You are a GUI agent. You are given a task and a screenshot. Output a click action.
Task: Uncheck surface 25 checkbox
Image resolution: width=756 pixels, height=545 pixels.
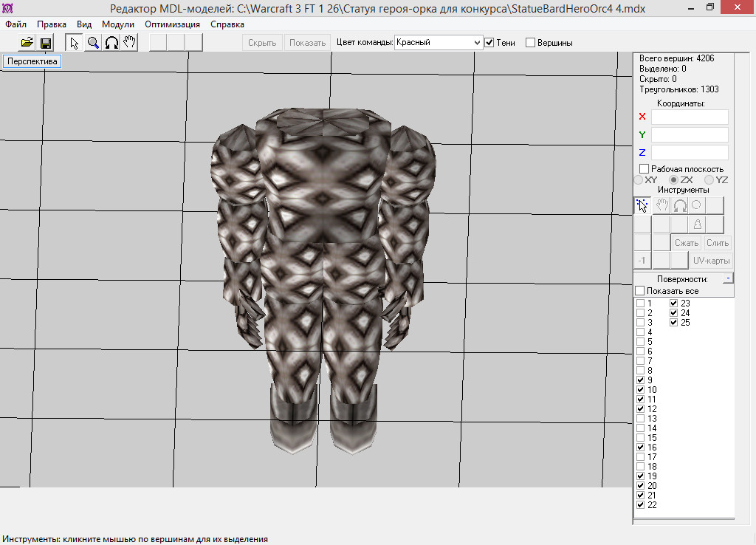point(674,323)
